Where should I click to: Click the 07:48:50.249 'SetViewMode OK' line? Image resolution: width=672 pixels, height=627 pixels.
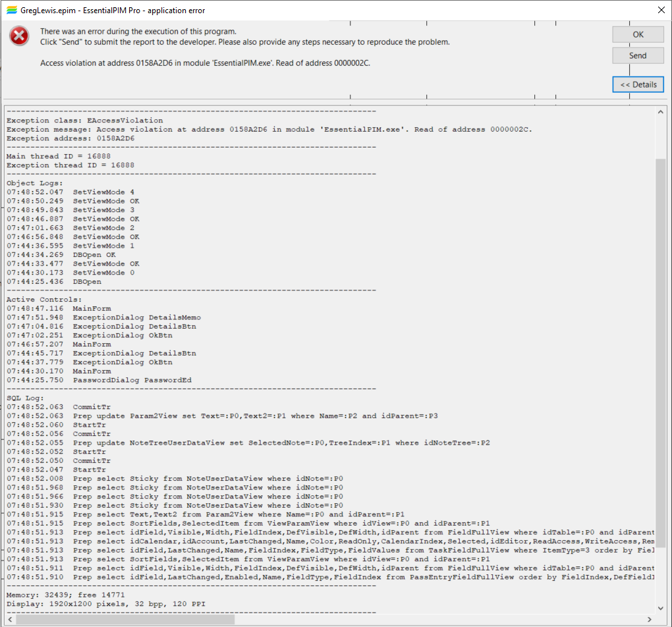tap(73, 202)
